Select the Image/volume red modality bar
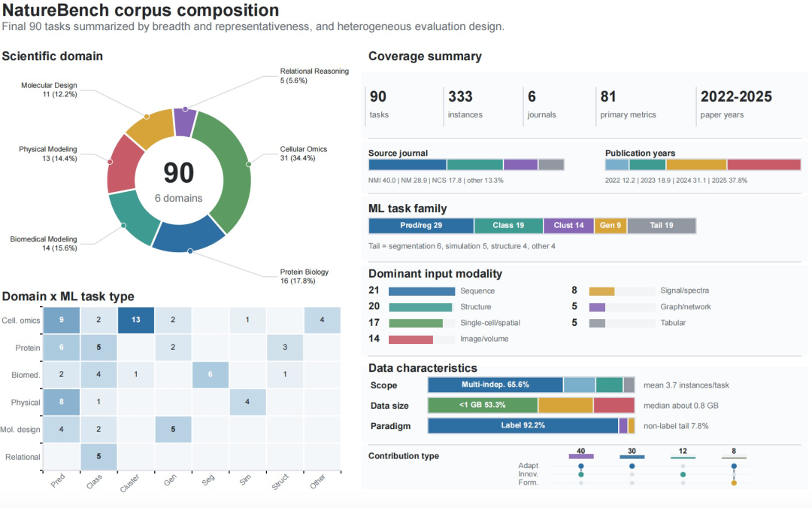812x508 pixels. click(411, 339)
